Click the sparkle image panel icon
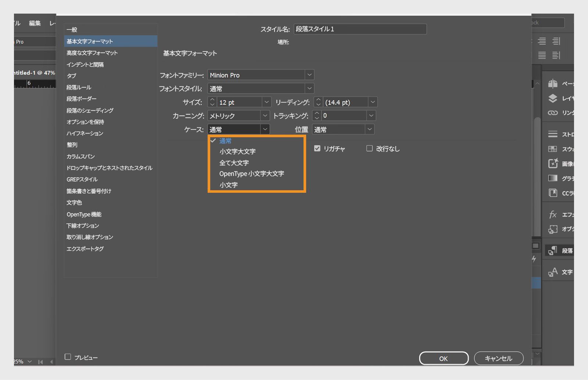The height and width of the screenshot is (380, 588). coord(553,163)
